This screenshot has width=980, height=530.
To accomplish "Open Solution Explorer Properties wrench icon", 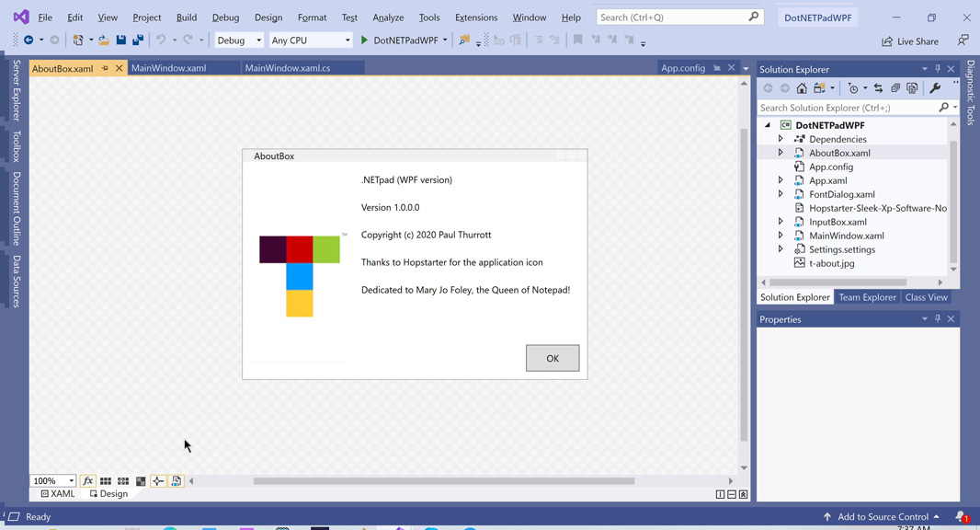I will pyautogui.click(x=935, y=88).
